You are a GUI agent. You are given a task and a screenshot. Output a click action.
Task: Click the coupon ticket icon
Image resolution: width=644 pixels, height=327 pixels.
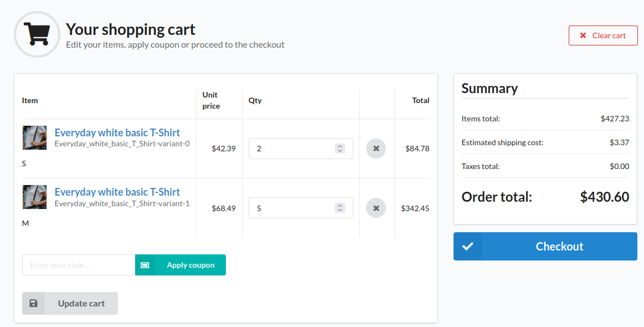point(145,265)
